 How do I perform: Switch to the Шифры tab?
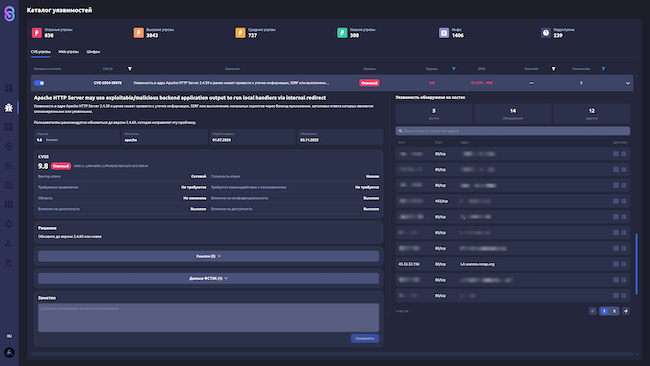(x=93, y=52)
